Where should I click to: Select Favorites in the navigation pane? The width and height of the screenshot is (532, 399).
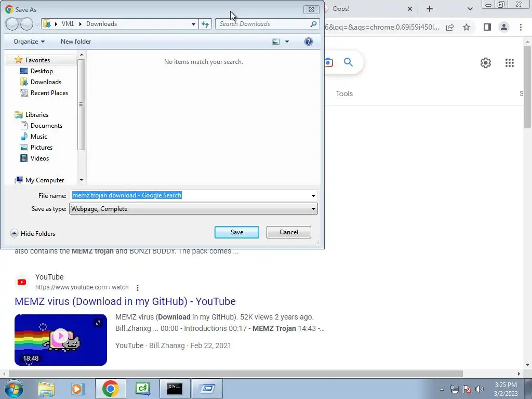(x=37, y=60)
